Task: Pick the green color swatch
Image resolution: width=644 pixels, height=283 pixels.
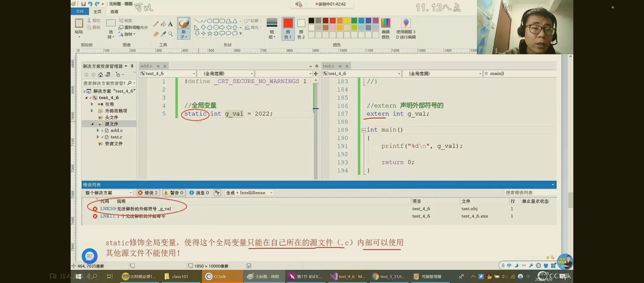Action: (x=354, y=20)
